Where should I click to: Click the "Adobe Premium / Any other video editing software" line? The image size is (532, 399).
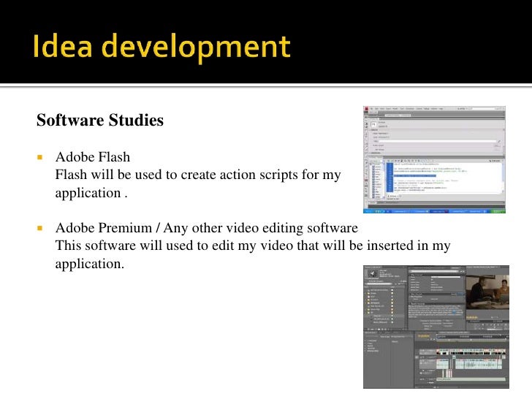click(x=207, y=228)
